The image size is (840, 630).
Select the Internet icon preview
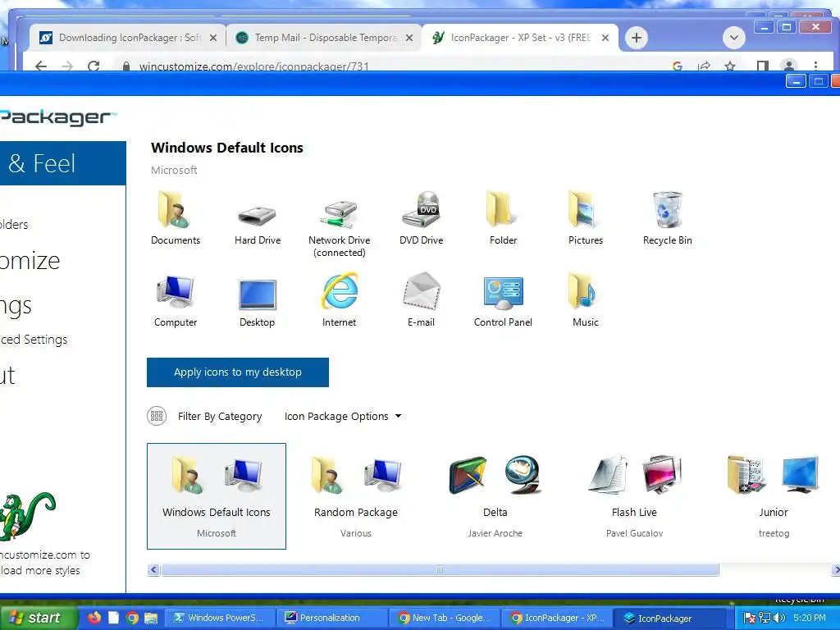(339, 291)
